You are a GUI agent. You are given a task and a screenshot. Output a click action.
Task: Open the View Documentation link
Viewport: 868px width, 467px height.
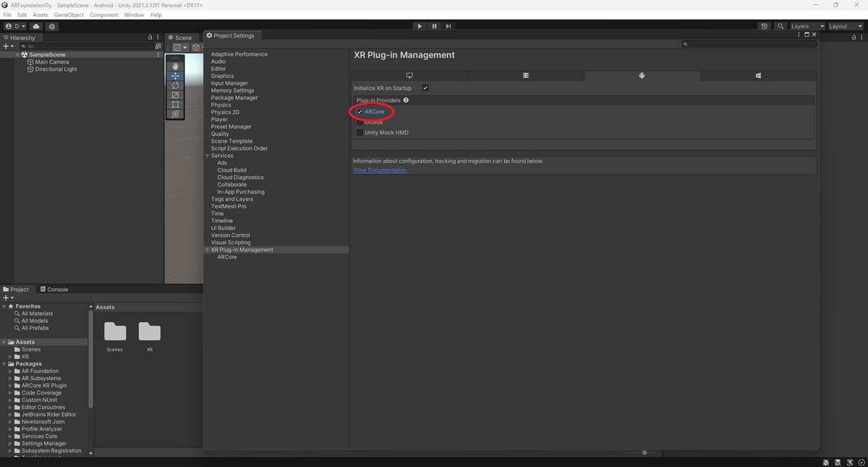[380, 170]
